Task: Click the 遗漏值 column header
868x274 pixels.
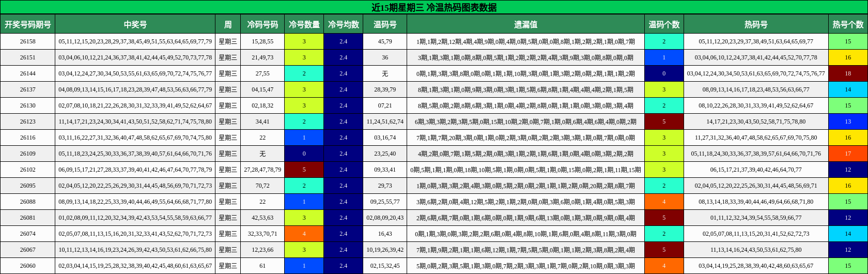Action: [525, 24]
